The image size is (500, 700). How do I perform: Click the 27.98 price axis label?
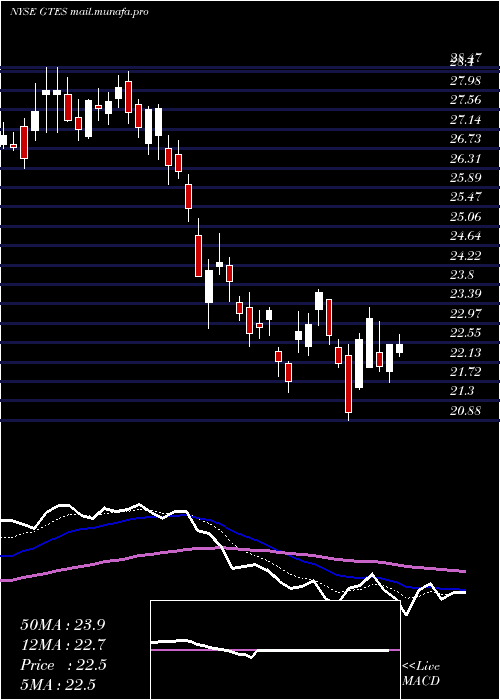(466, 81)
